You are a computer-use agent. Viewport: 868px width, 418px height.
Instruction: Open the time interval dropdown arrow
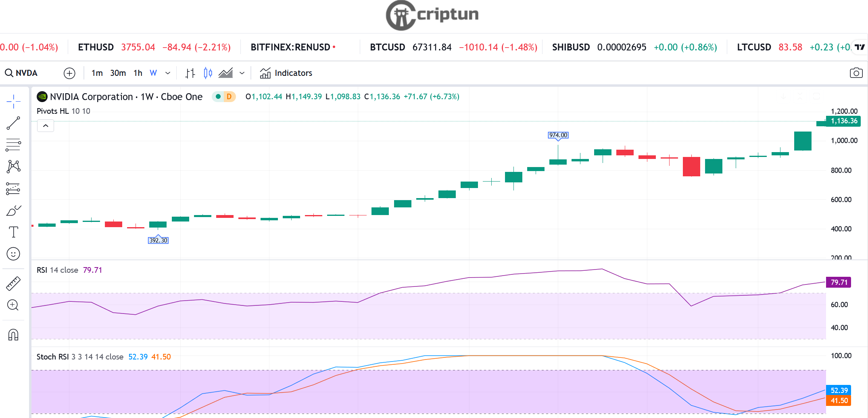point(168,73)
